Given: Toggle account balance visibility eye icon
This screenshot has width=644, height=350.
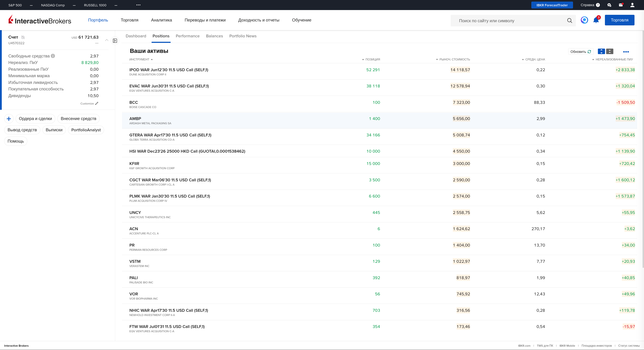Looking at the screenshot, I should click(23, 37).
